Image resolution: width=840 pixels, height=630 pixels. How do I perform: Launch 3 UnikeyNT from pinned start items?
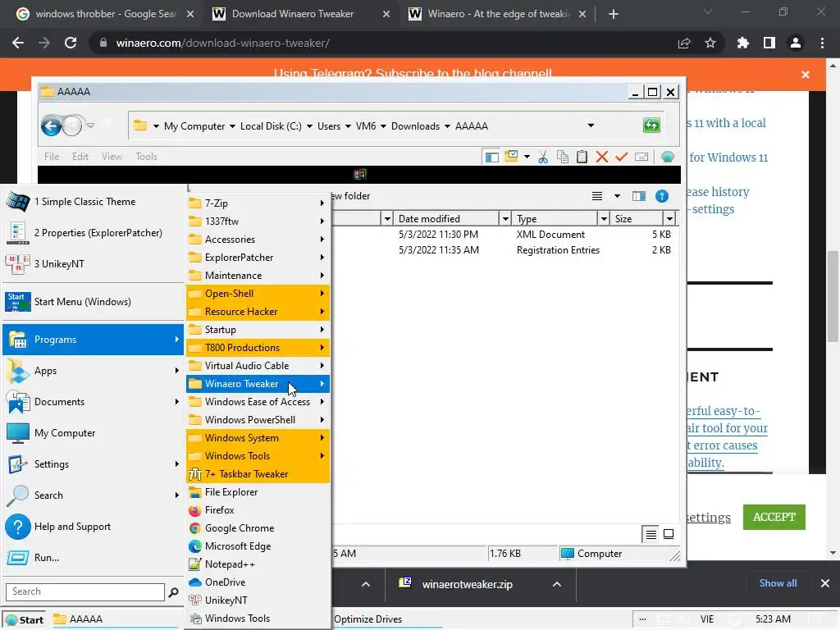(x=94, y=264)
